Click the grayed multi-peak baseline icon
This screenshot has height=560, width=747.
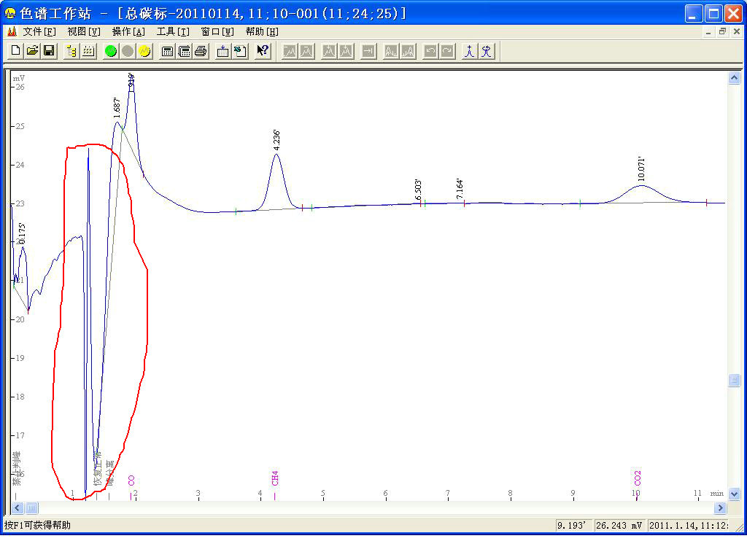391,51
